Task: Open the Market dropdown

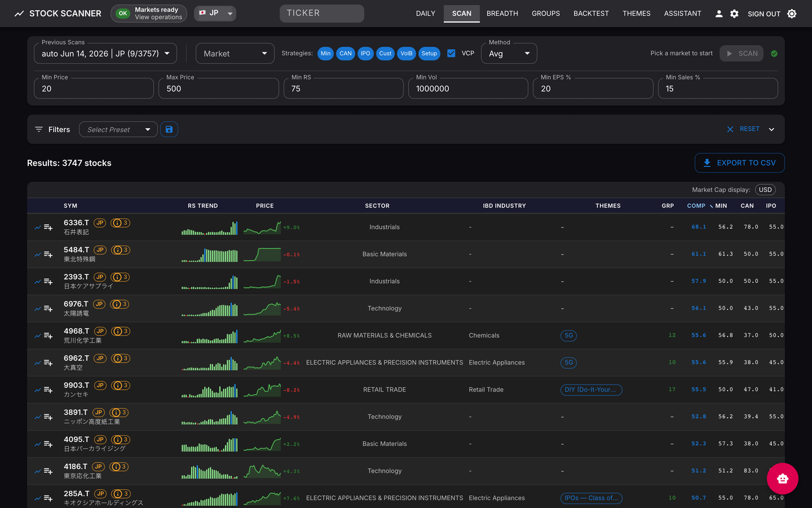Action: point(235,54)
